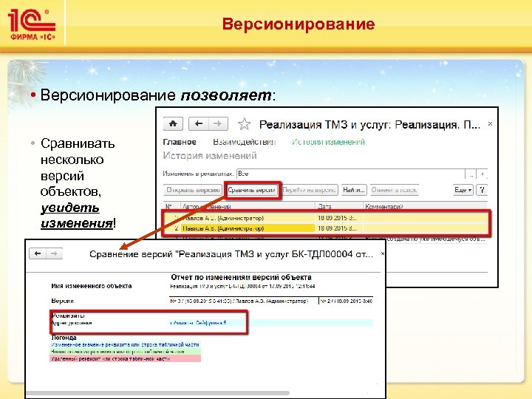Click Отменить поиск button
532x399 pixels.
(394, 190)
